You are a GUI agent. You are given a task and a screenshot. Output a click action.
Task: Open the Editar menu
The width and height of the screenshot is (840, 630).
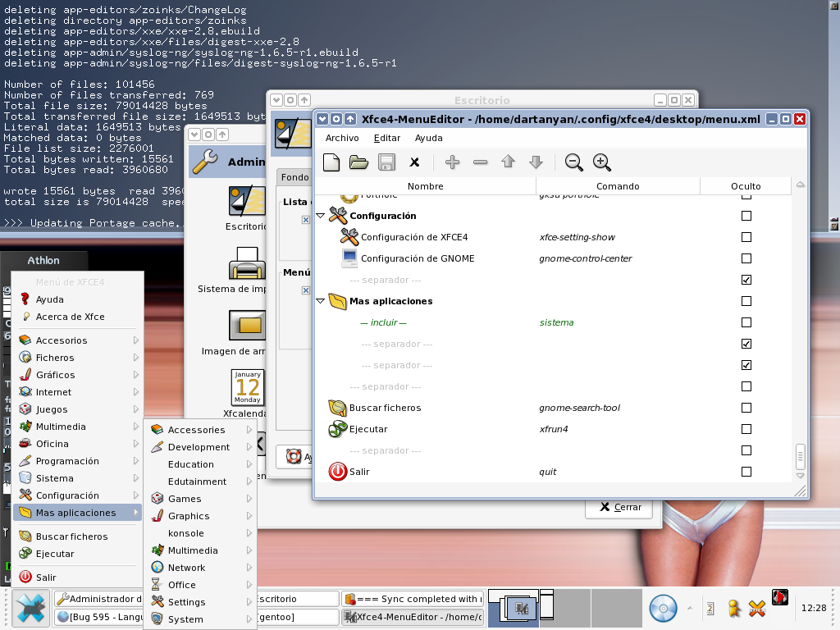[x=387, y=138]
